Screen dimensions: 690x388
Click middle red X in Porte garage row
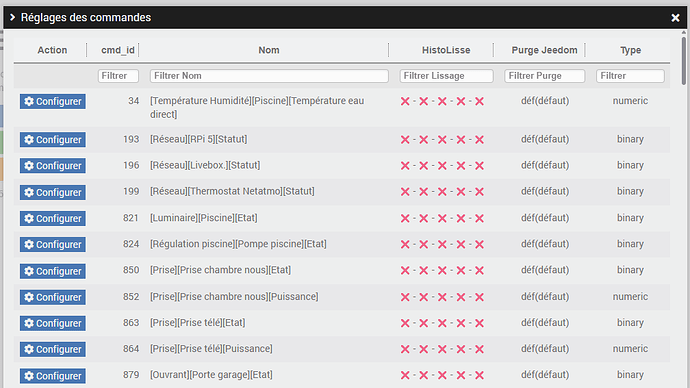(442, 375)
